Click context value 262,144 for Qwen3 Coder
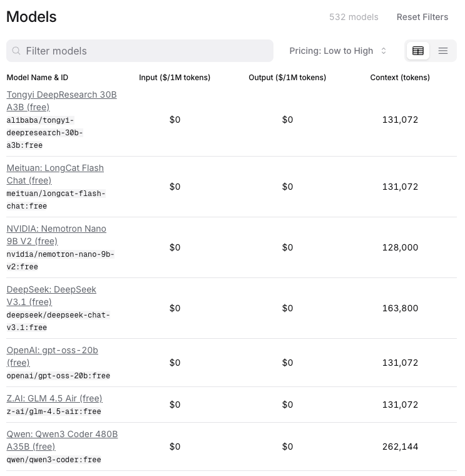This screenshot has height=476, width=465. pos(400,447)
